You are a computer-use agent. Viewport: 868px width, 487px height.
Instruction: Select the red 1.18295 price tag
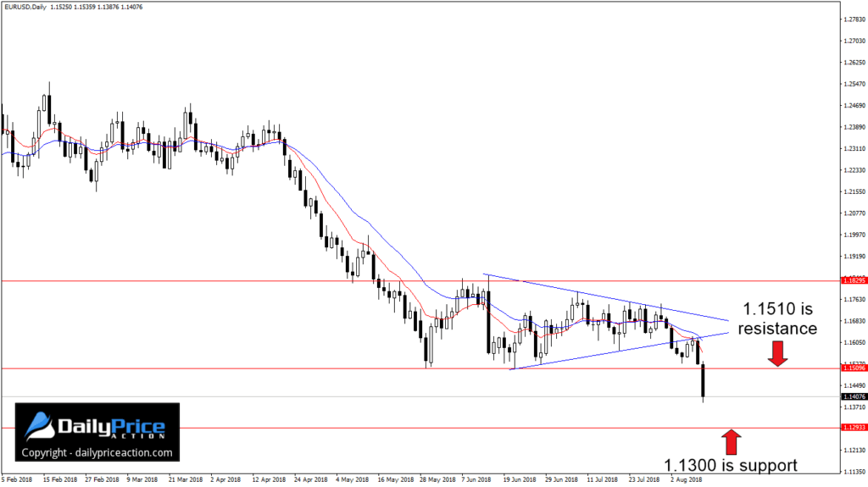click(x=854, y=280)
